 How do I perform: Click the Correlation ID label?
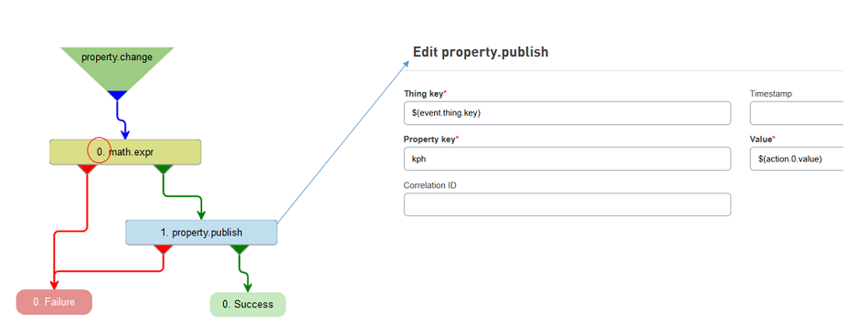pos(429,185)
